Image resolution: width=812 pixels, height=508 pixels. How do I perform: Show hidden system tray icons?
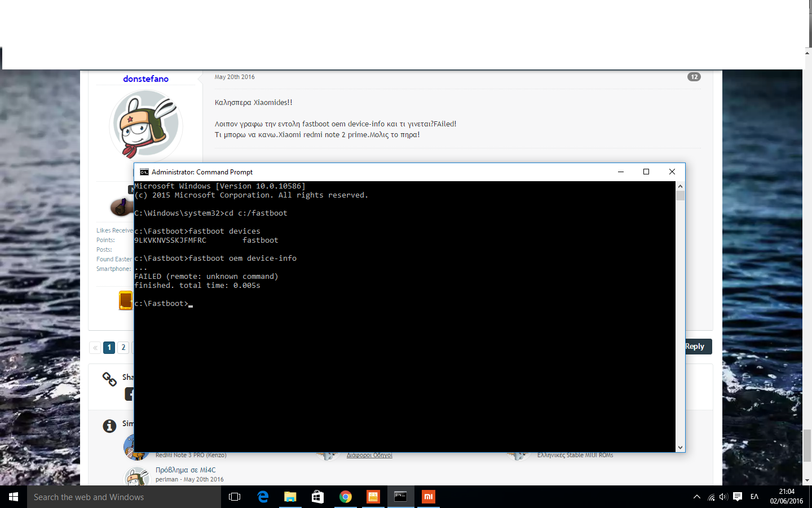(x=697, y=497)
